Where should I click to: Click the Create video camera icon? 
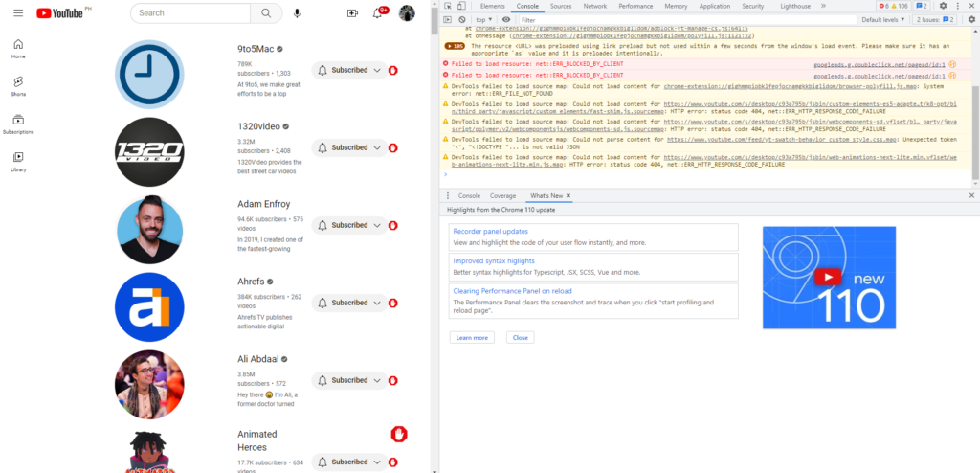click(352, 13)
